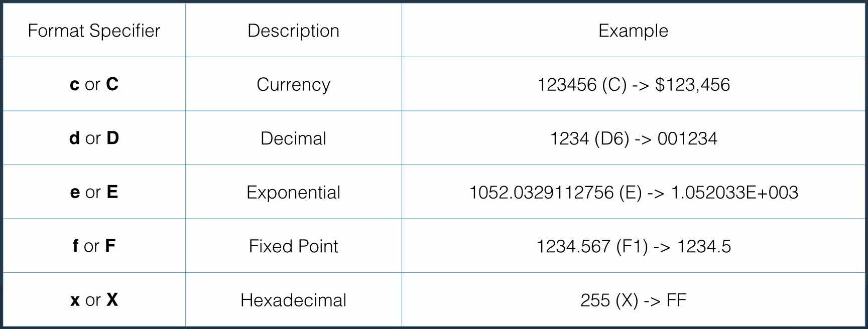Click the bold letter C in Currency row
The width and height of the screenshot is (868, 329).
pyautogui.click(x=112, y=84)
